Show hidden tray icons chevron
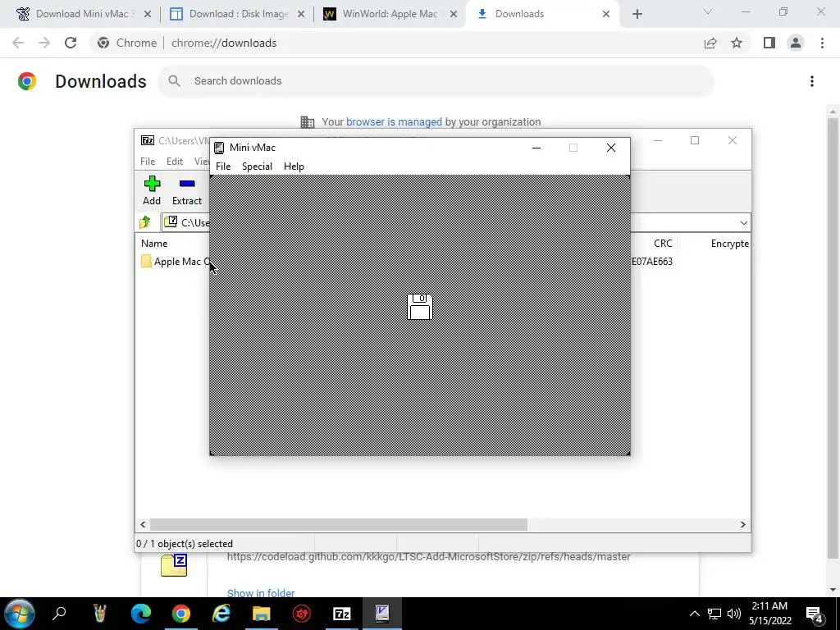 coord(694,614)
